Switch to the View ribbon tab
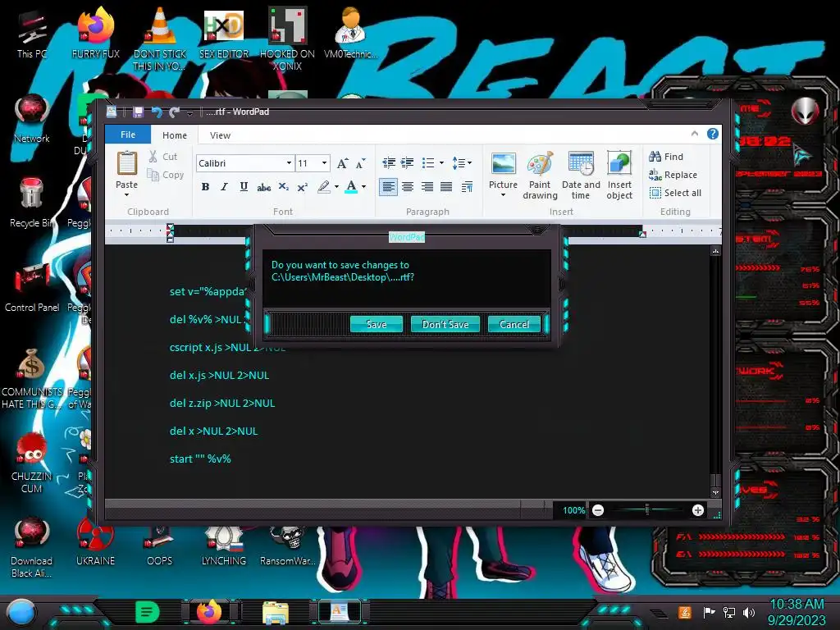This screenshot has width=840, height=630. click(x=220, y=135)
